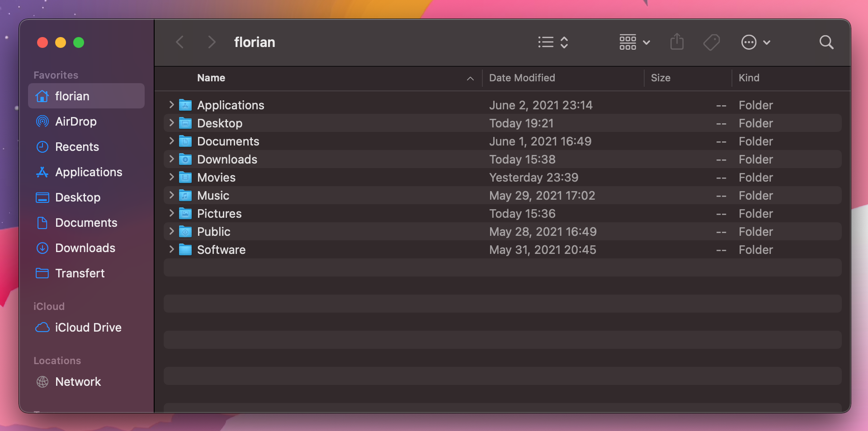Expand the Software folder disclosure arrow
This screenshot has width=868, height=431.
click(x=171, y=249)
